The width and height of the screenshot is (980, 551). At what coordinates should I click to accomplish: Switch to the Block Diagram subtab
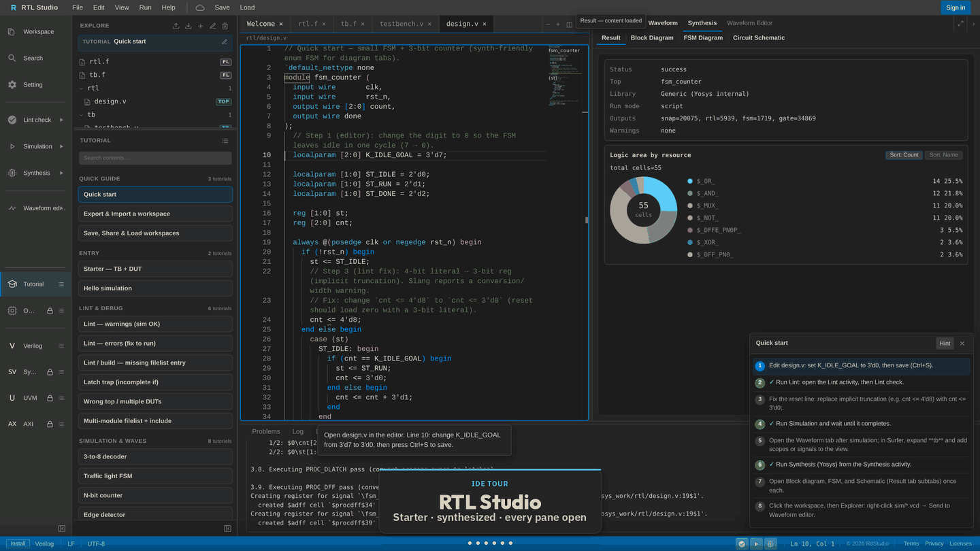[652, 38]
